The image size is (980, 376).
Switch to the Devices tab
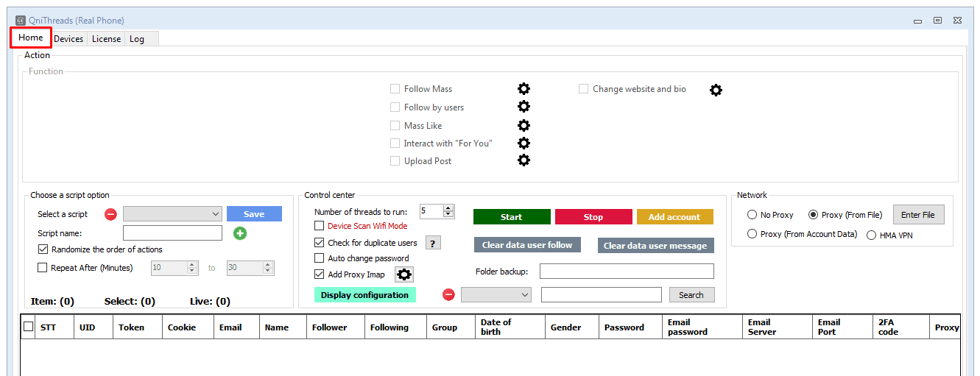coord(68,39)
